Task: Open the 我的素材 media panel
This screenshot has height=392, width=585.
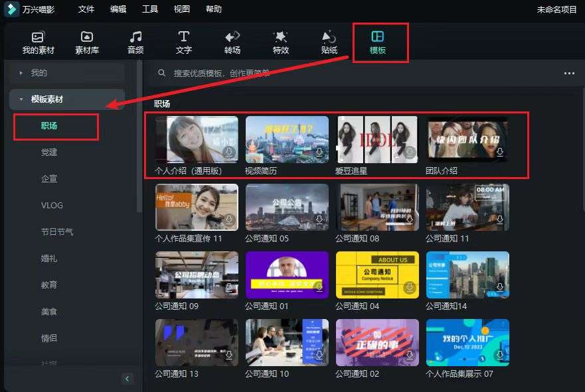Action: (39, 42)
